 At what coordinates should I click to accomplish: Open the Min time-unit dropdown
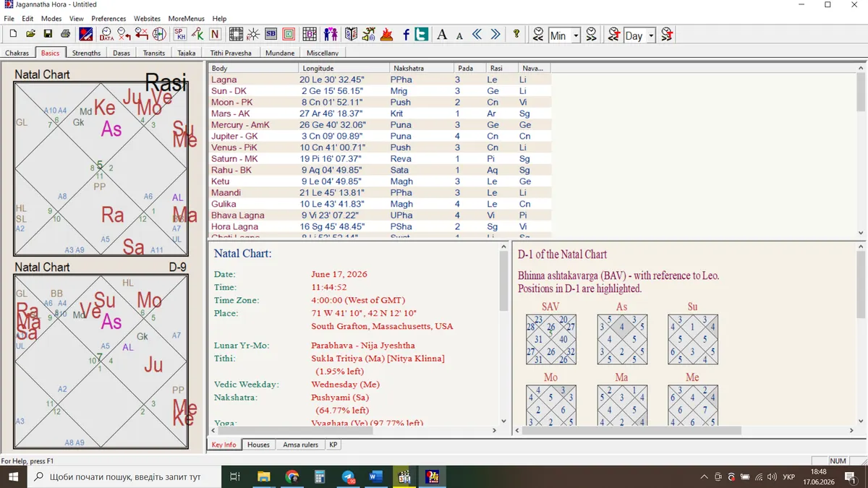point(576,35)
